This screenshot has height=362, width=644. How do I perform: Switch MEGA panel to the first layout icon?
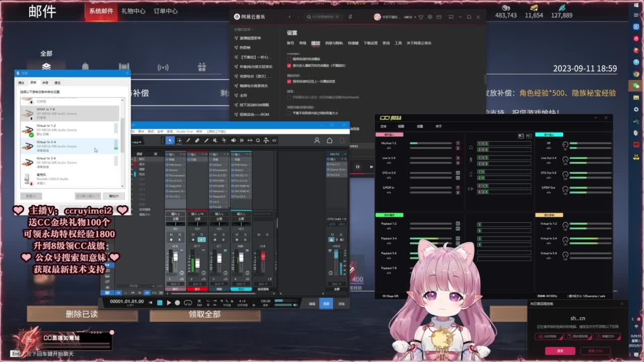tap(521, 136)
